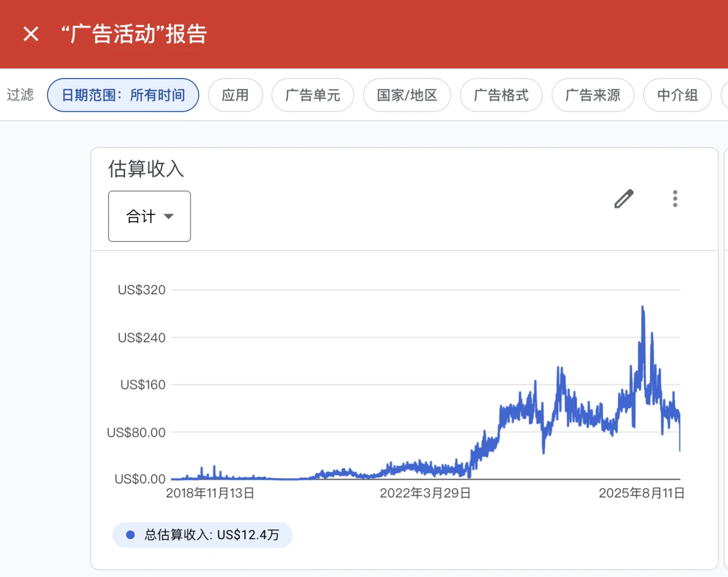Choose the 广告来源 filter chip

point(592,95)
